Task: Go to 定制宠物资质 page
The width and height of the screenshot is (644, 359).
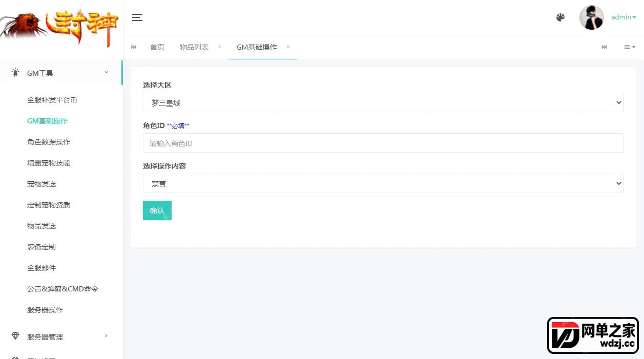Action: pos(49,205)
